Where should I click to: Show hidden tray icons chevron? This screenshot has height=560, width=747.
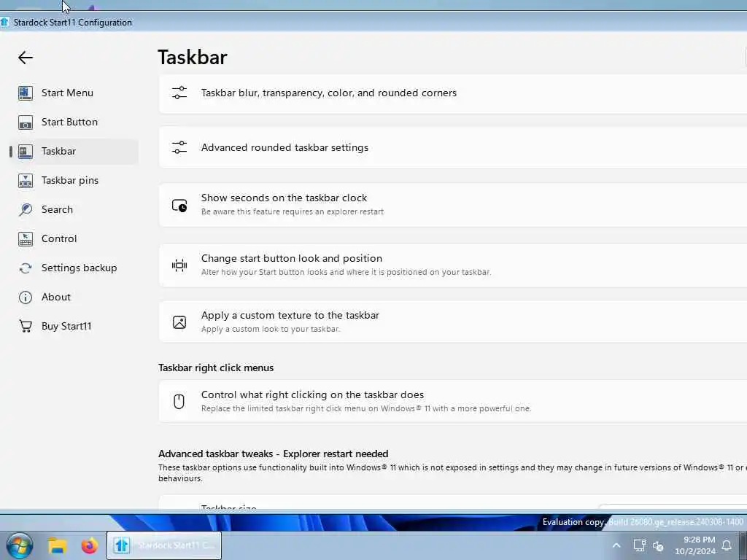(616, 545)
